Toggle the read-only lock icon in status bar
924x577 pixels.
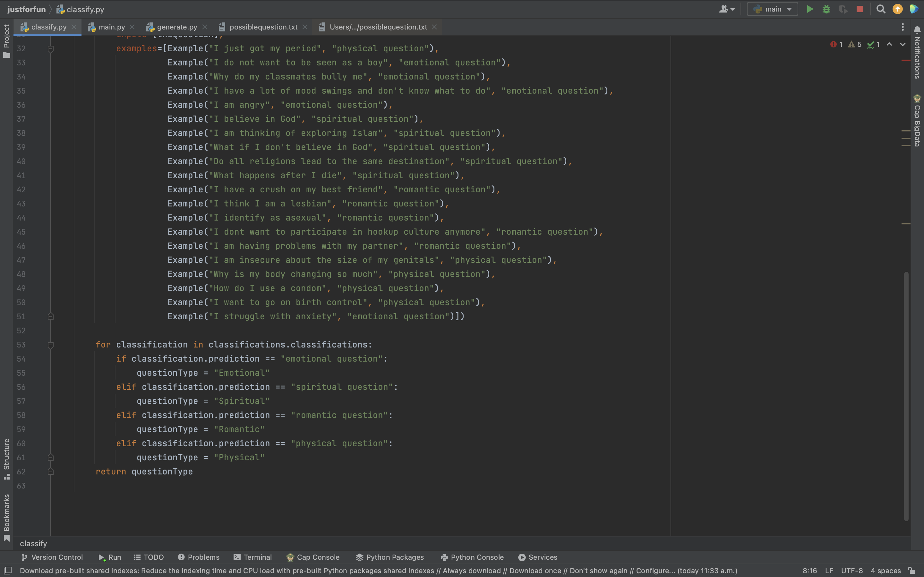[911, 571]
